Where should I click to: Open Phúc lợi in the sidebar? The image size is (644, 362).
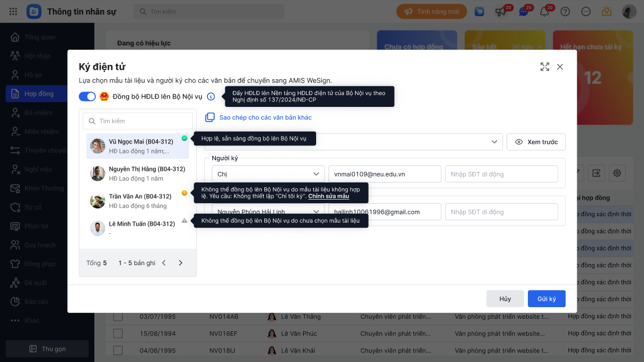tap(37, 226)
